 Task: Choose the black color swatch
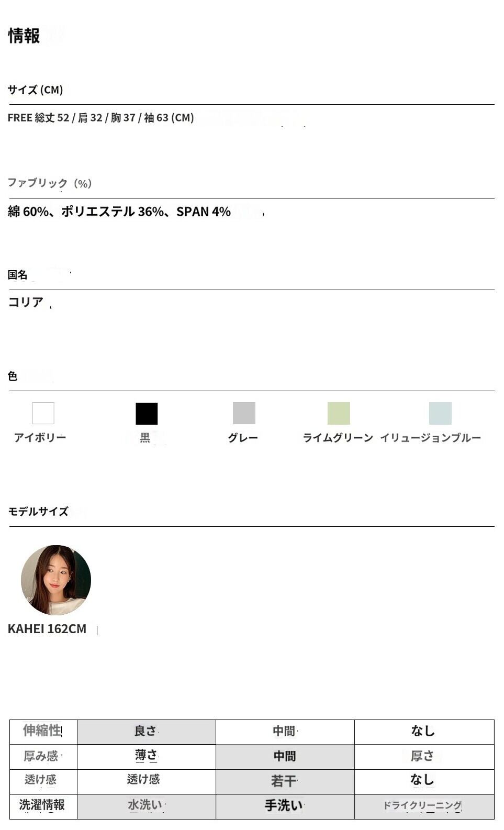pyautogui.click(x=147, y=413)
